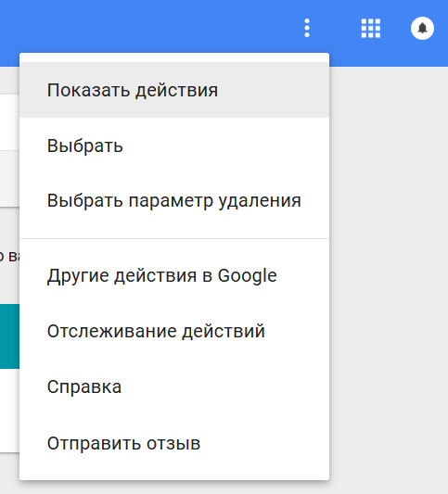Click 'Выбрать параметр удаления' option

(174, 201)
